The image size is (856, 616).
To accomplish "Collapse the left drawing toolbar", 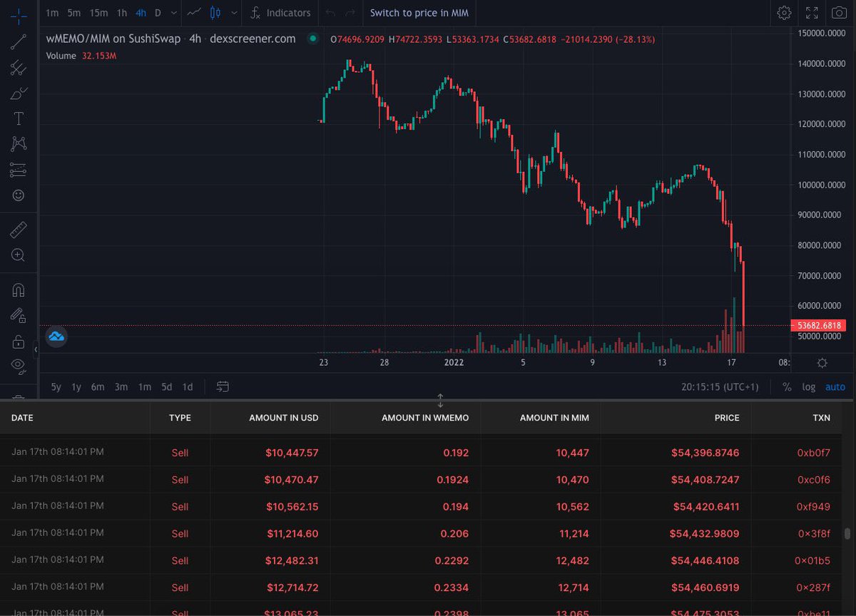I will coord(36,350).
